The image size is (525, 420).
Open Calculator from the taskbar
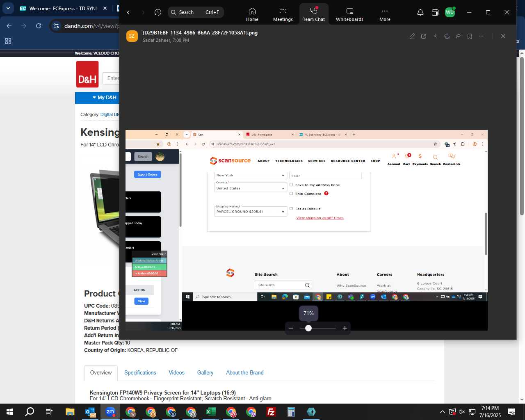pyautogui.click(x=291, y=412)
